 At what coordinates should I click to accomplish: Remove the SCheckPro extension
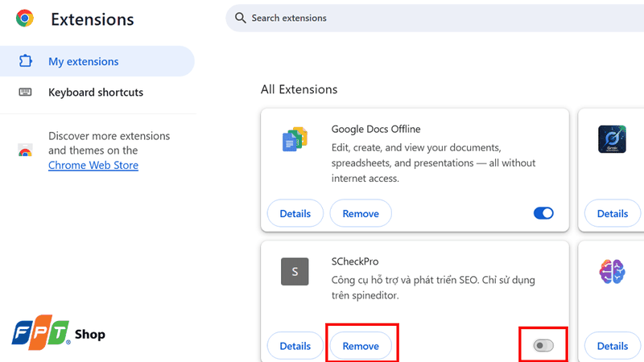click(361, 346)
